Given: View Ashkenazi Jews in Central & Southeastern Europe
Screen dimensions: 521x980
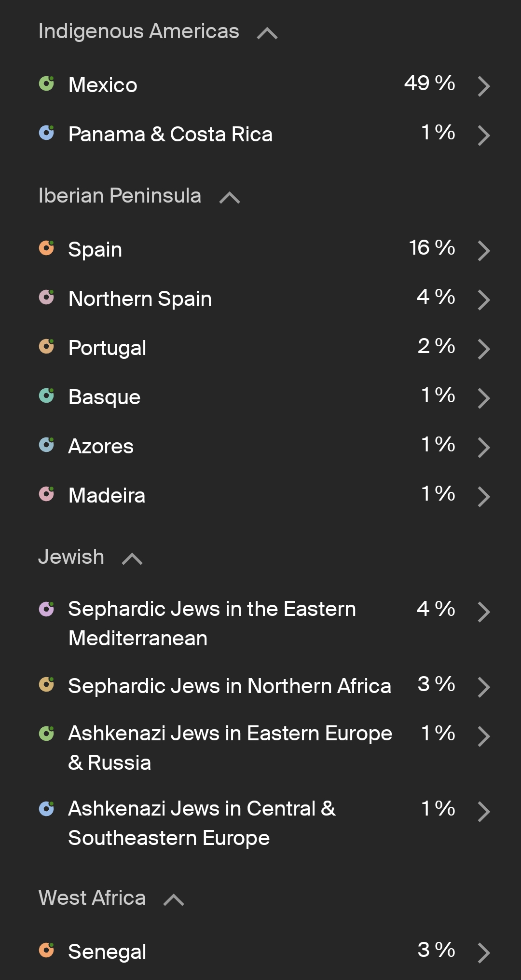Looking at the screenshot, I should click(202, 823).
